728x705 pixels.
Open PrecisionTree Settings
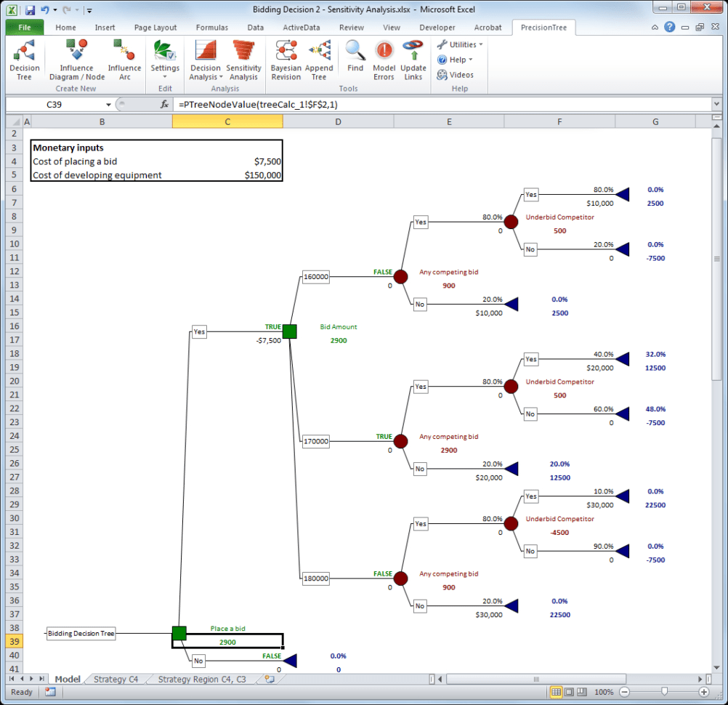[x=165, y=58]
